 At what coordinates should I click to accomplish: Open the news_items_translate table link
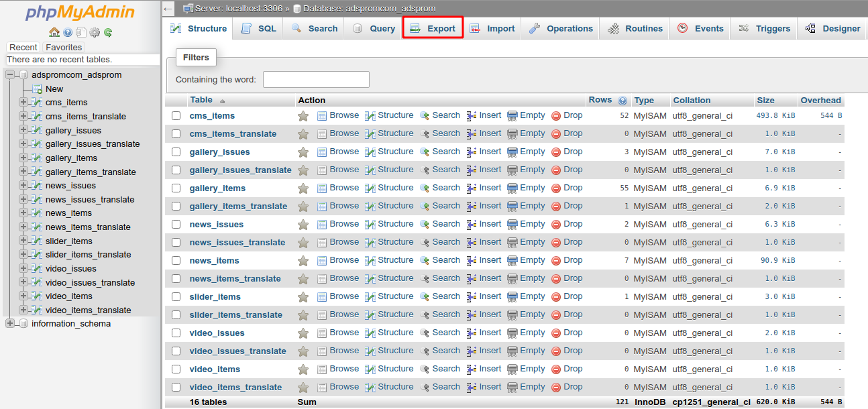pos(235,279)
